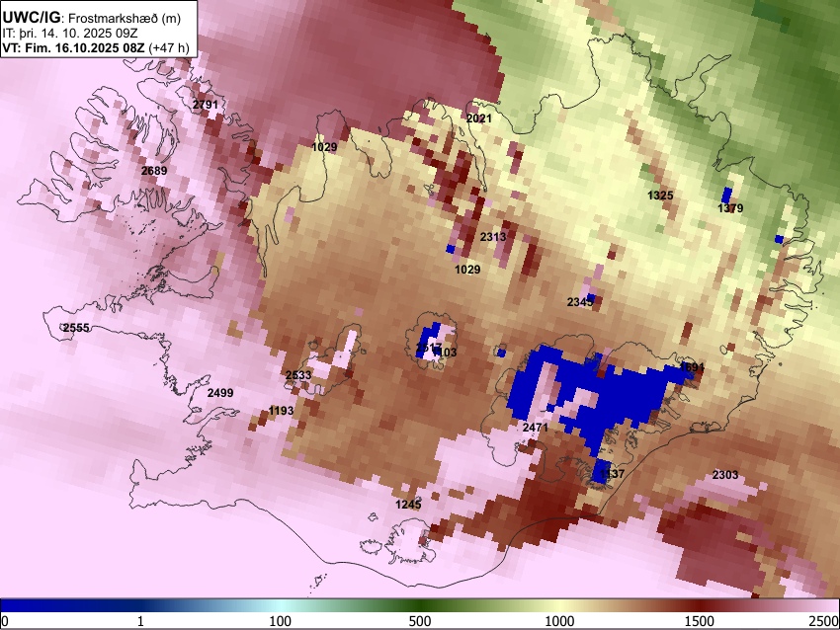Pick the 1325 value label
Image resolution: width=840 pixels, height=630 pixels.
click(660, 196)
